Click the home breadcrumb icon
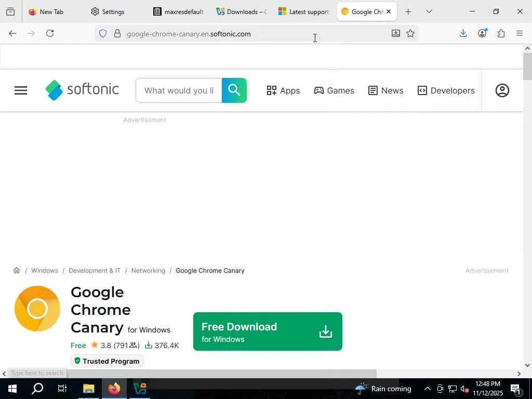 (17, 270)
